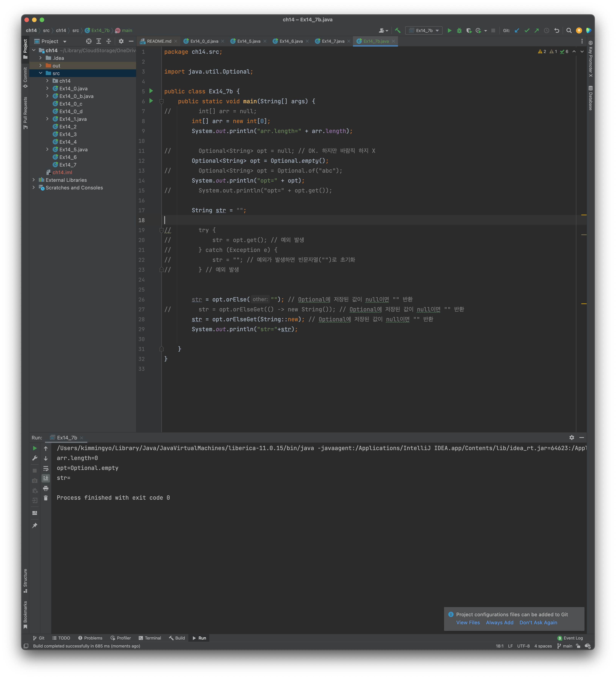Click the Git commit checkmark icon

point(527,31)
